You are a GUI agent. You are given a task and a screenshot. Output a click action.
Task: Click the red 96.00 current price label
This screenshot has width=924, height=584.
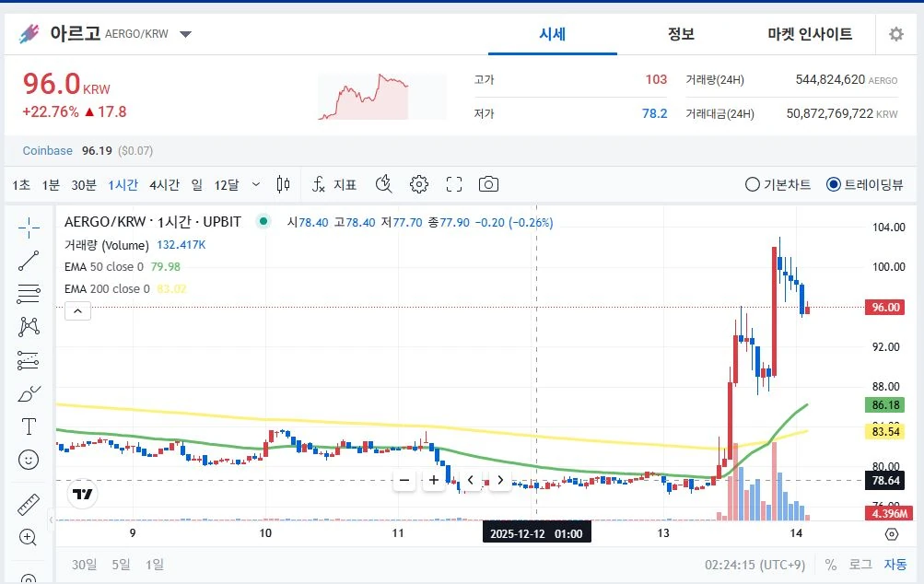[x=884, y=307]
